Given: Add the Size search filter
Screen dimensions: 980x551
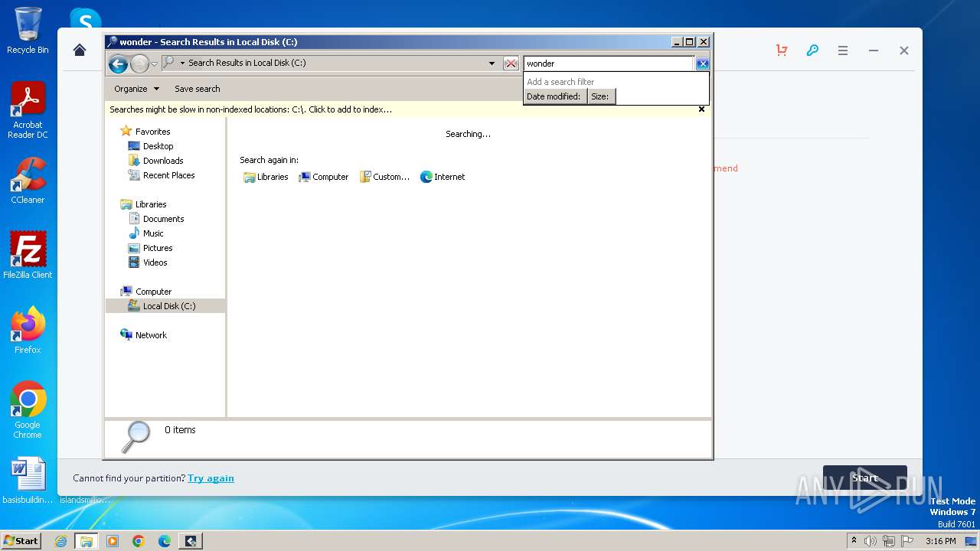Looking at the screenshot, I should tap(601, 96).
